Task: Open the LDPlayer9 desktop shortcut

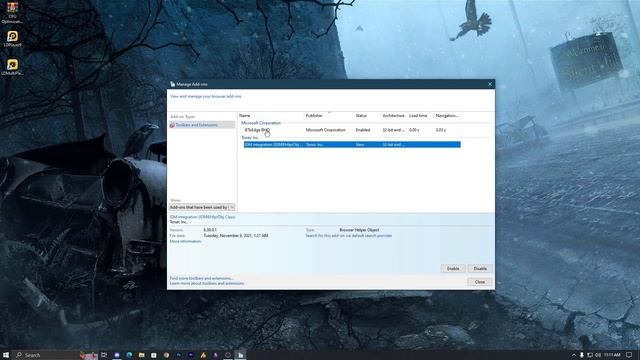Action: (12, 39)
